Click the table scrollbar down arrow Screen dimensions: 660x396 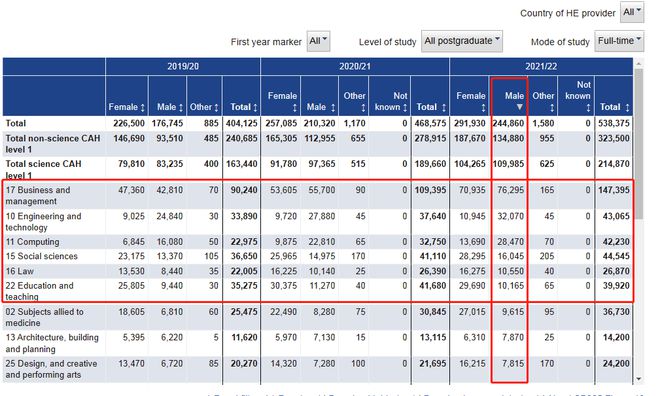click(x=639, y=379)
